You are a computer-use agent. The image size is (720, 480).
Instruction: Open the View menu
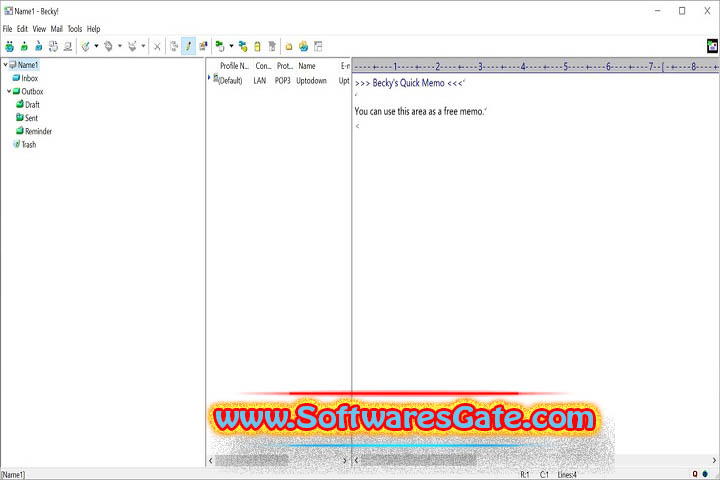coord(39,29)
